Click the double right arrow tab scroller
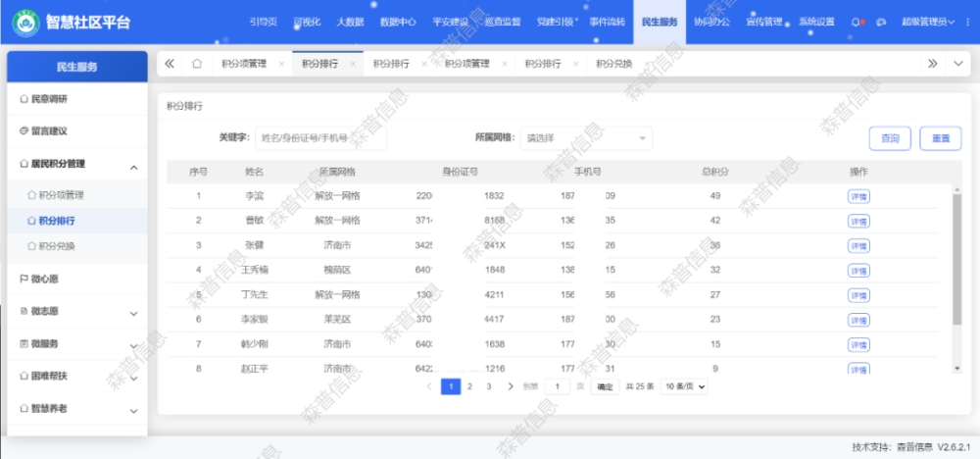 pyautogui.click(x=933, y=64)
